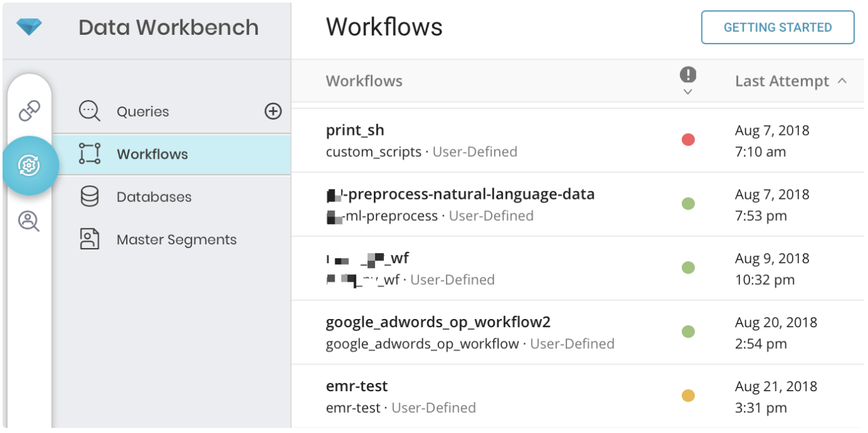The image size is (868, 433).
Task: Open the google_adwords_op_workflow2 workflow
Action: 438,322
